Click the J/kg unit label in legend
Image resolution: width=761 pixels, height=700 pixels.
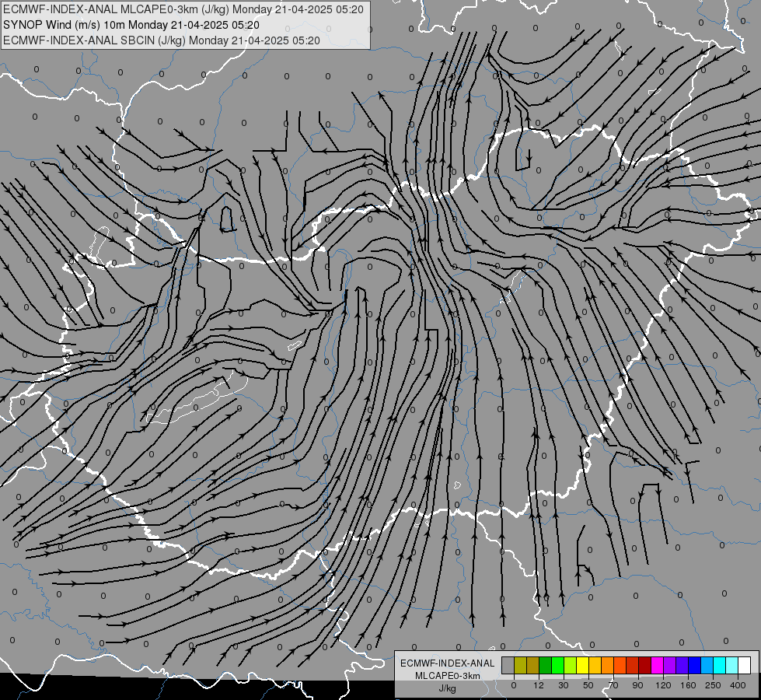[x=448, y=688]
